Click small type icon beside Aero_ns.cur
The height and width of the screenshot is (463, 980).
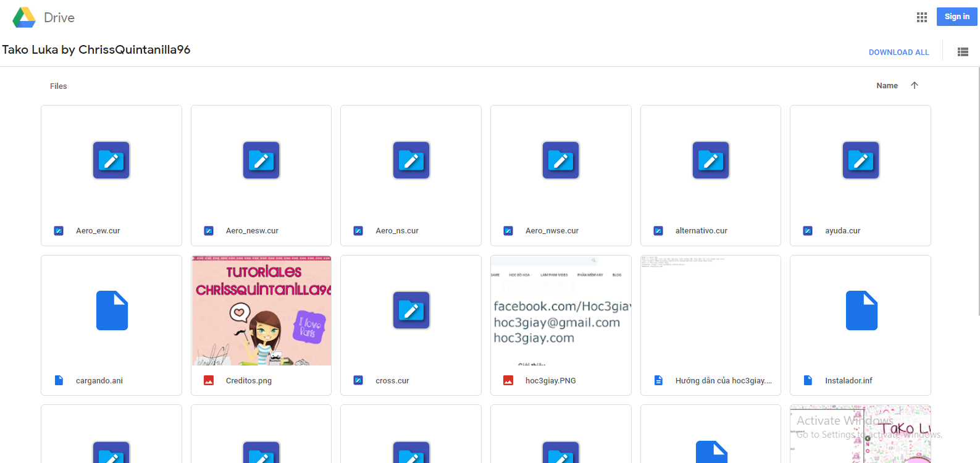[x=358, y=231]
